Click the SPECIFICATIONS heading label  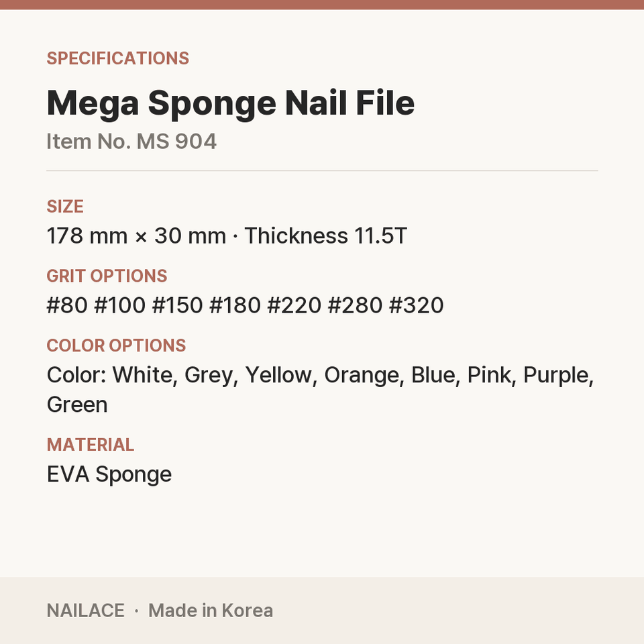coord(118,58)
